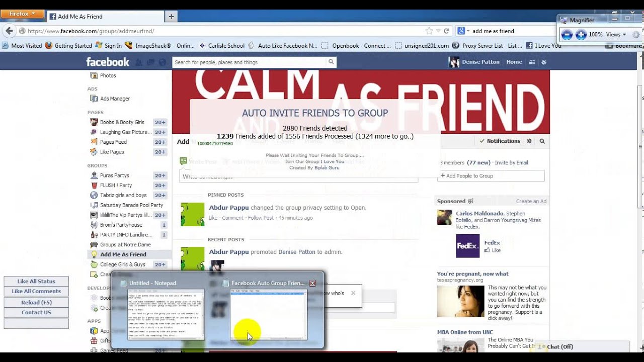Click the Tabriz girls and boys icon

tap(94, 195)
